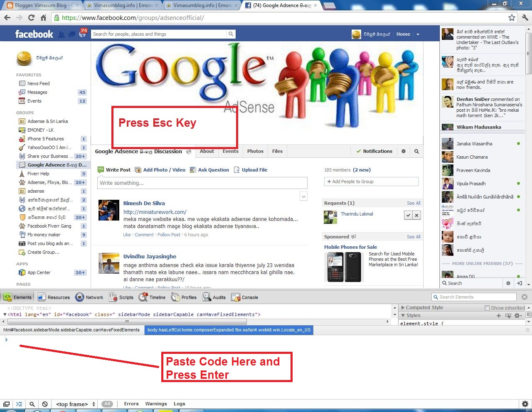Open account dropdown arrow next to Home
The height and width of the screenshot is (412, 532).
click(x=418, y=34)
